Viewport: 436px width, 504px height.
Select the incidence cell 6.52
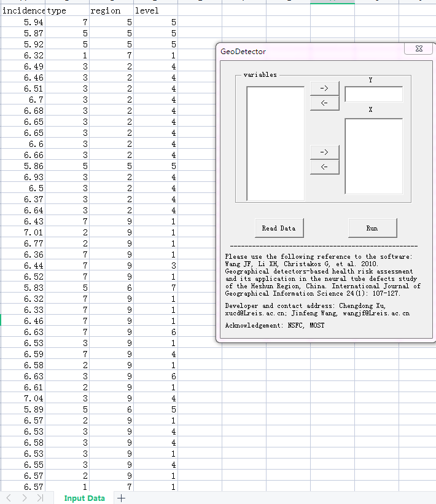click(x=23, y=277)
